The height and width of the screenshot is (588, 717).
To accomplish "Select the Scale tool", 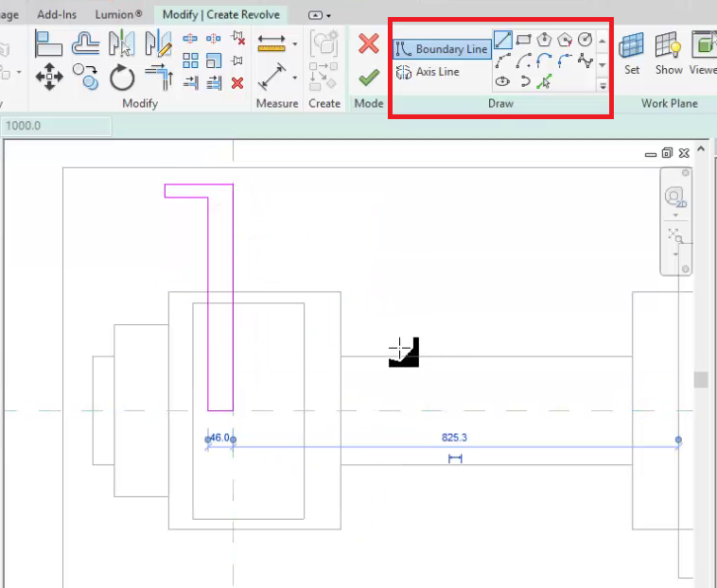I will click(213, 61).
